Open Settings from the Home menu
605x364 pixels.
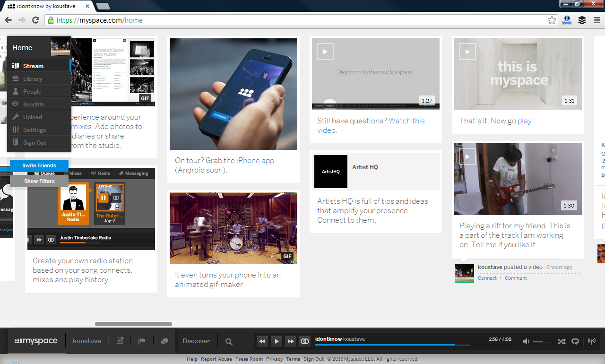[39, 130]
